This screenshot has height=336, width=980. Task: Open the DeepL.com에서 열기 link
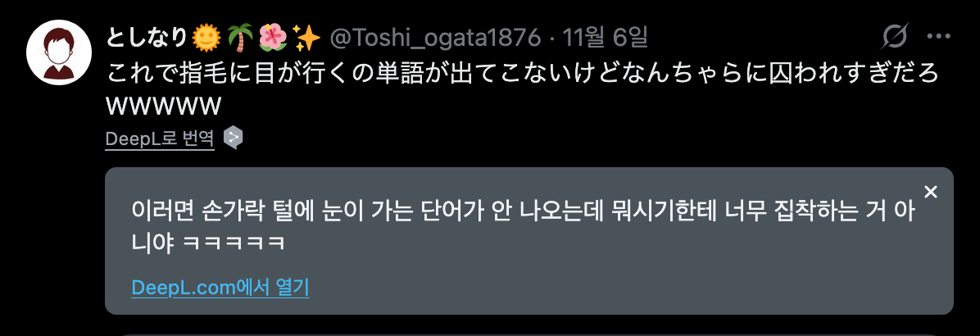coord(220,288)
